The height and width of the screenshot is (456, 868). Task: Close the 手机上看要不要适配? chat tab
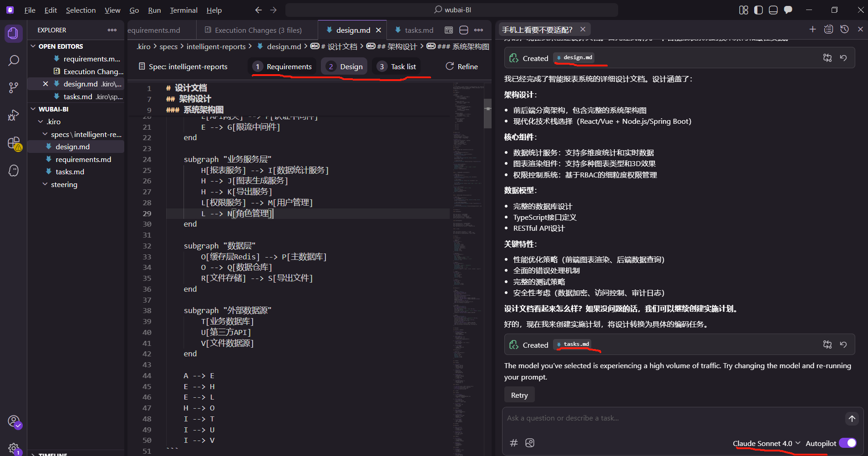(583, 29)
